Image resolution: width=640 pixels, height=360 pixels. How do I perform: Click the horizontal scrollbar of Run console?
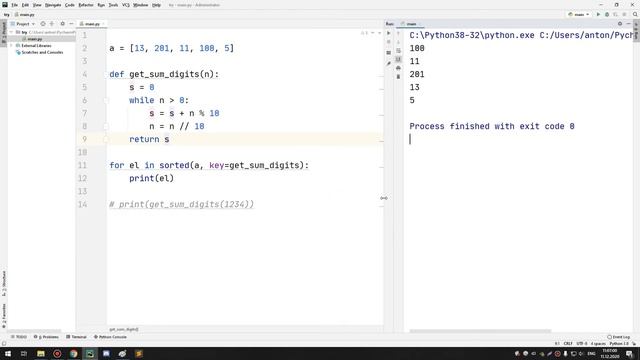[x=480, y=331]
